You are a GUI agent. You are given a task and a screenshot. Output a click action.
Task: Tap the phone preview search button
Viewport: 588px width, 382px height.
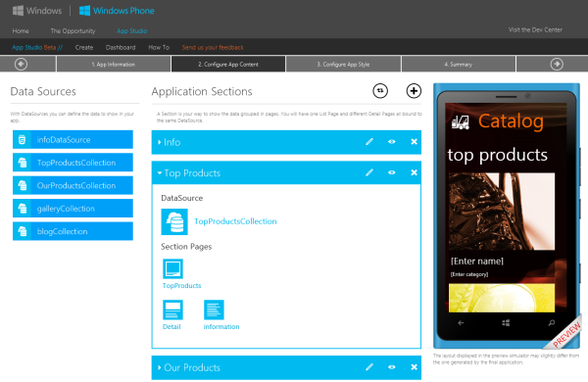coord(551,323)
